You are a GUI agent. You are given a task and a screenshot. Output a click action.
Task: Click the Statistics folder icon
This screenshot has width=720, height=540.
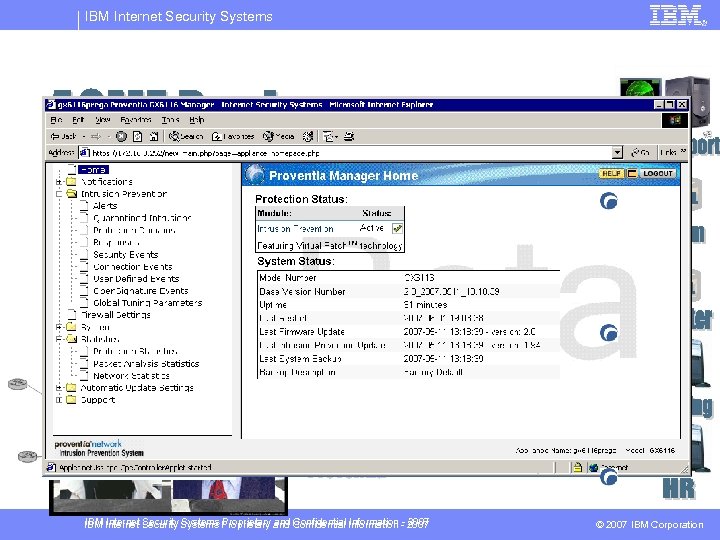tap(71, 339)
